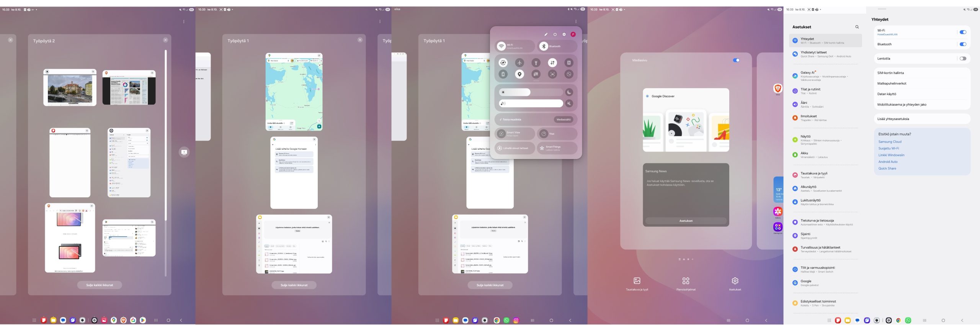Viewport: 980px width, 331px height.
Task: Open the search icon in Asetukset
Action: coord(857,27)
